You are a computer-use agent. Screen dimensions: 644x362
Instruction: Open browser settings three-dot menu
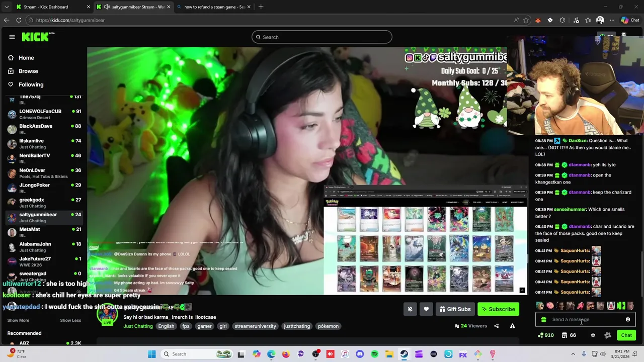tap(612, 20)
